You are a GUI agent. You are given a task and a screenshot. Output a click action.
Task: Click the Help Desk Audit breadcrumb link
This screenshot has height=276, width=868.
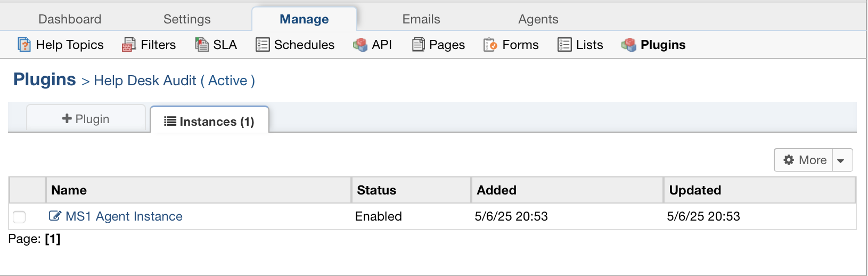click(x=174, y=80)
